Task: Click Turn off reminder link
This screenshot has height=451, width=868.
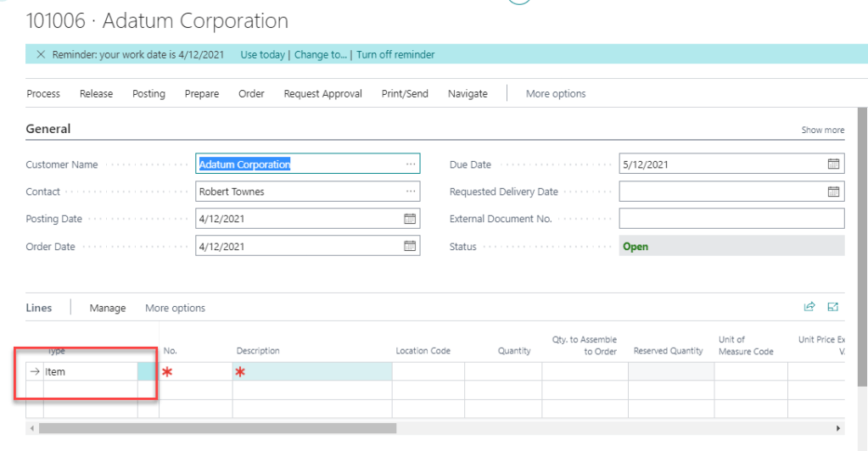Action: [395, 54]
